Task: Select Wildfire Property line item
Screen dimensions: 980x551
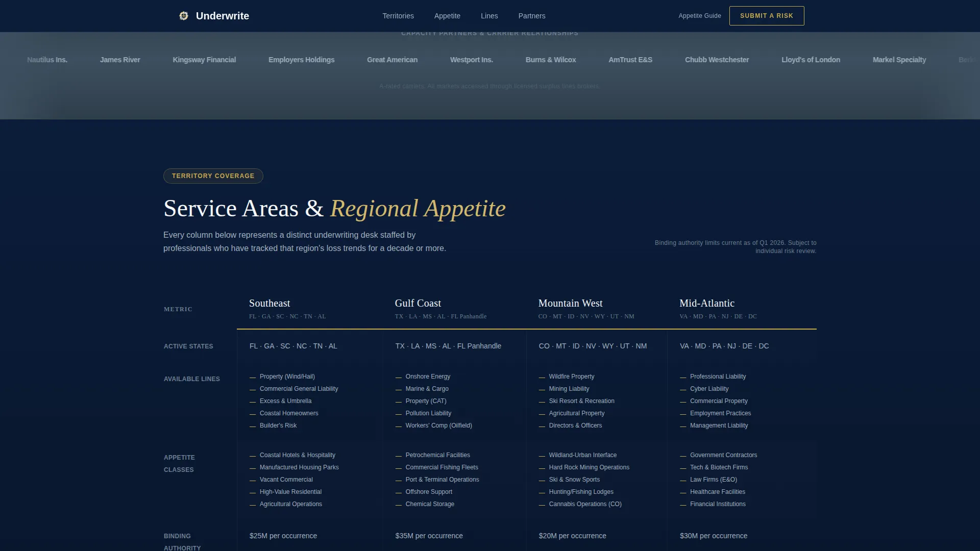Action: (x=572, y=377)
